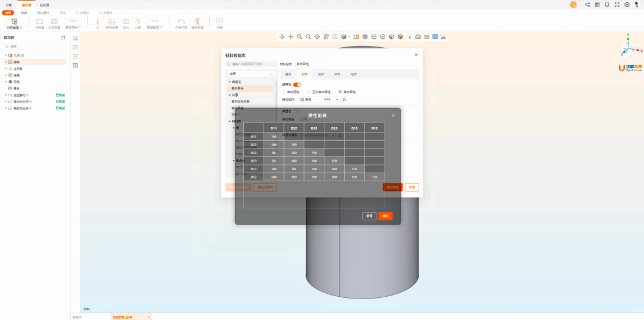Click the 关闭 button in material database
This screenshot has width=644, height=320.
pyautogui.click(x=412, y=187)
